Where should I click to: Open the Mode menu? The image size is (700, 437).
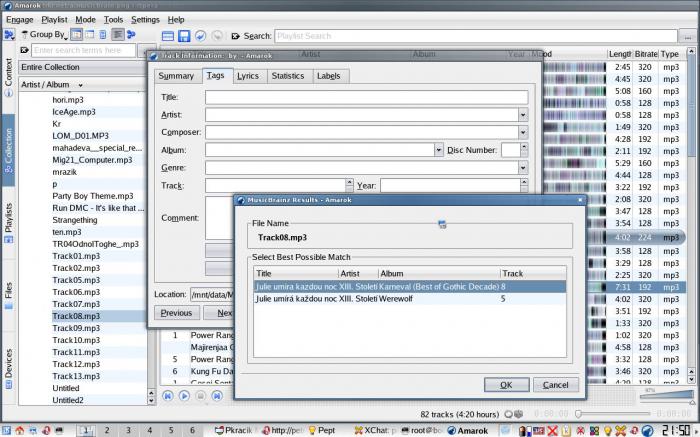(85, 20)
